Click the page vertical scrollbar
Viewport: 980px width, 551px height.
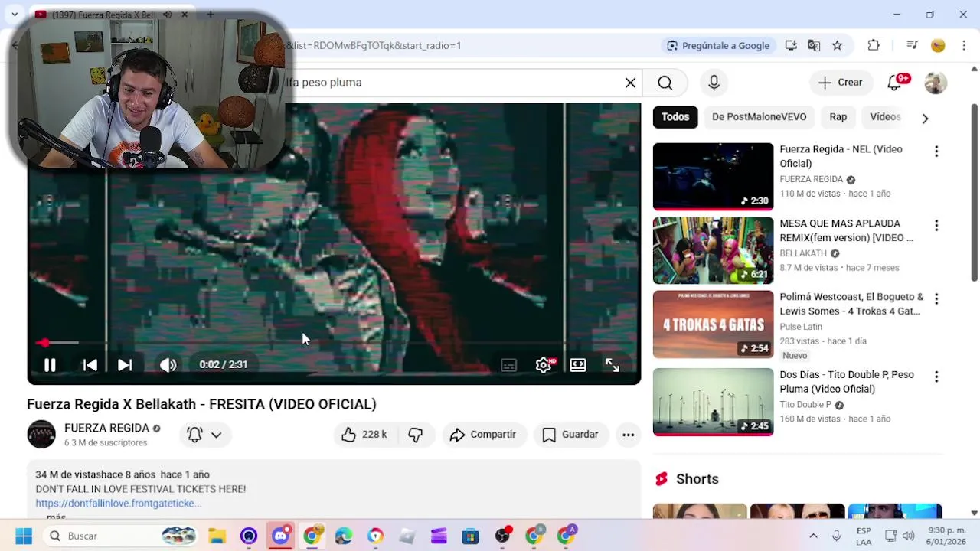click(974, 192)
